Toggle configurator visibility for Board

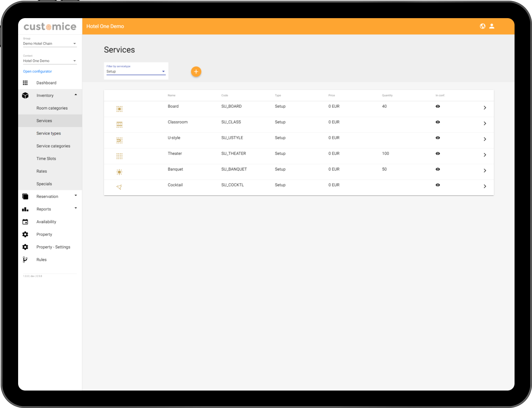pyautogui.click(x=438, y=107)
